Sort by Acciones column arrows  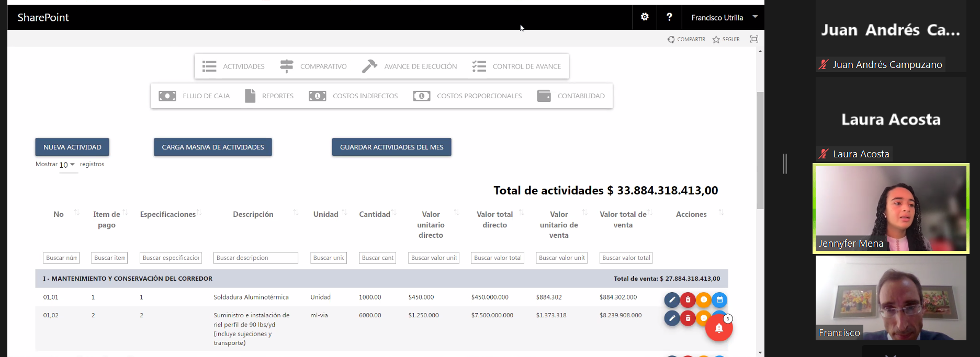pyautogui.click(x=721, y=212)
